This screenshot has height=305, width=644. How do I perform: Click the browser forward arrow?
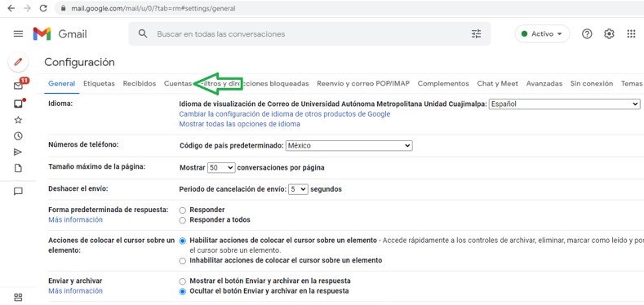click(x=27, y=8)
